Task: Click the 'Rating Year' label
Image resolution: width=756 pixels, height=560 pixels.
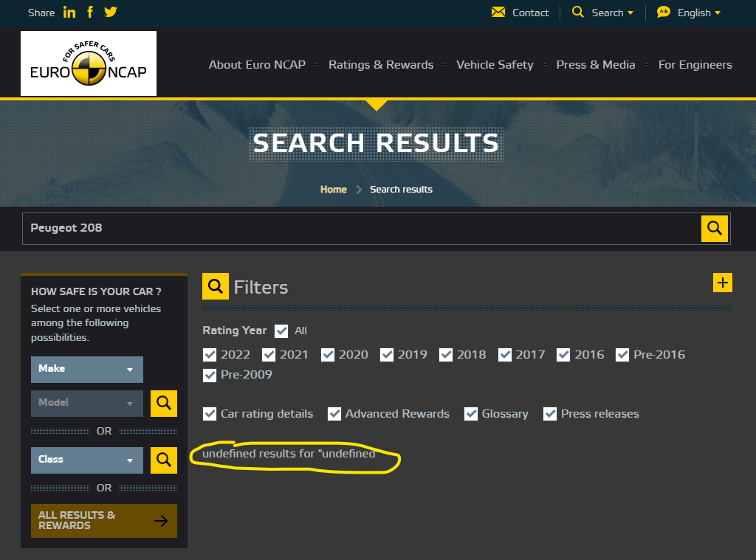Action: [x=234, y=331]
